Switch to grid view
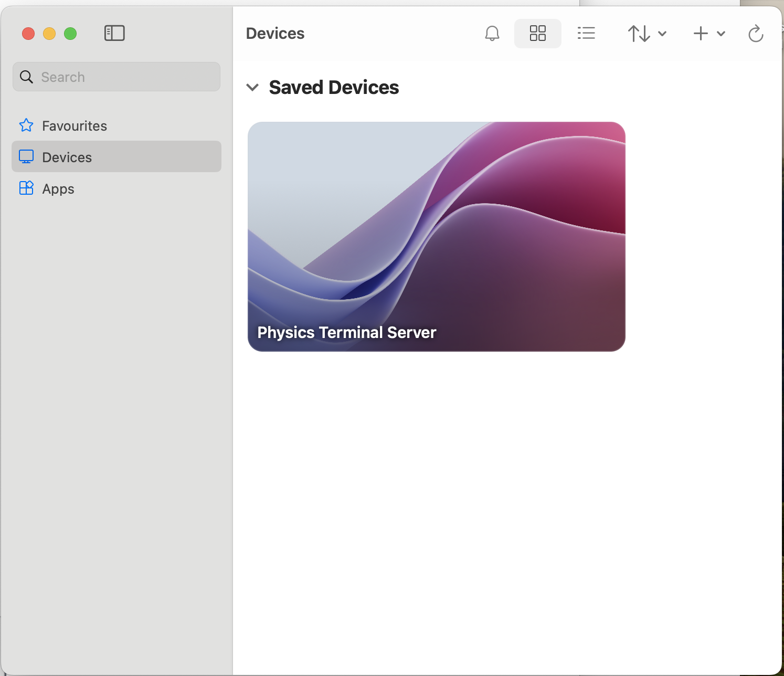The height and width of the screenshot is (676, 784). coord(537,34)
